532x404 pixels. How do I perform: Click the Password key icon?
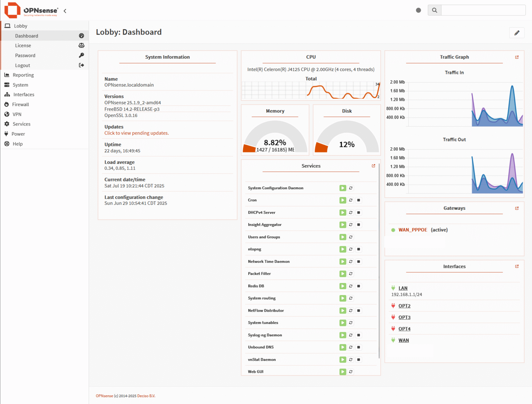pyautogui.click(x=81, y=55)
